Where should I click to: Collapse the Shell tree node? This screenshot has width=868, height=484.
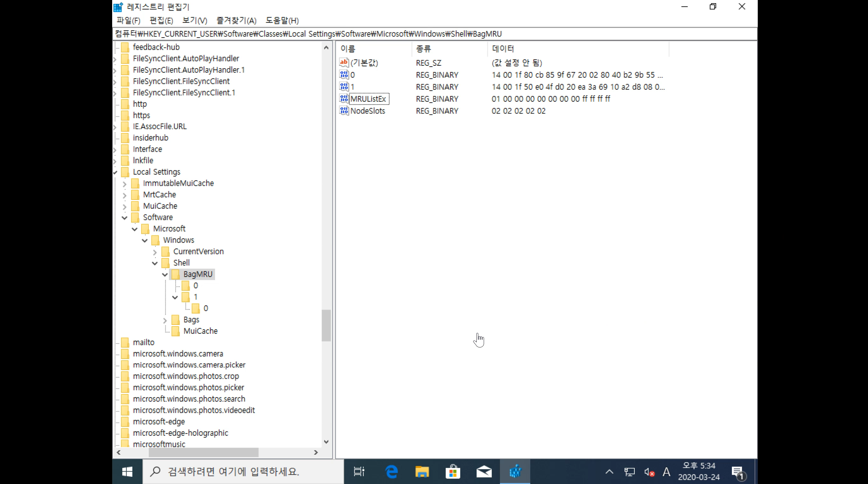coord(155,263)
